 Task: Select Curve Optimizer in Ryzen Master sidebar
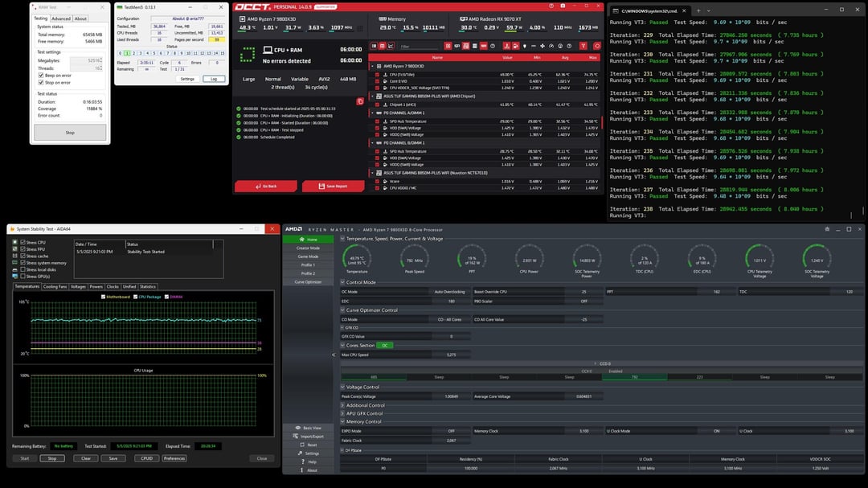tap(309, 282)
